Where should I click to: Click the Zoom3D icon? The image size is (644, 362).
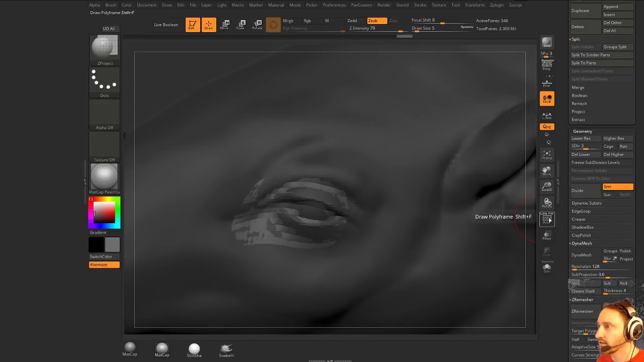coord(547,188)
